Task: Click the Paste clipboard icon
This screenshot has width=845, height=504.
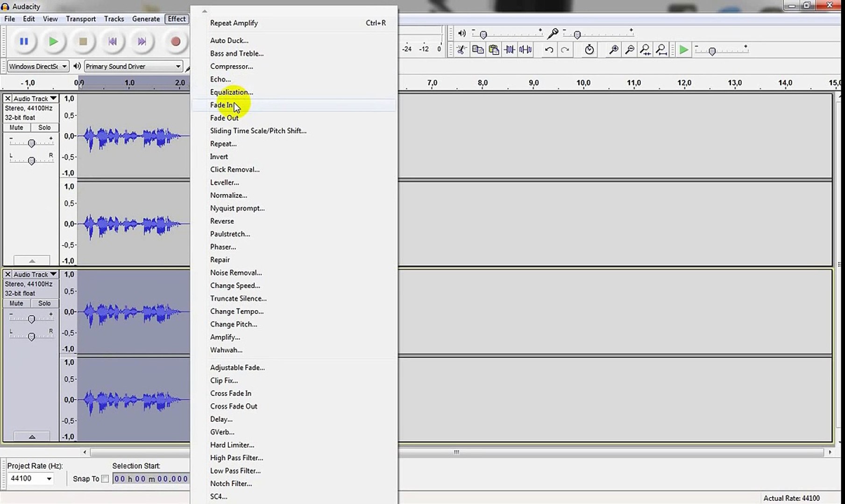Action: [494, 49]
